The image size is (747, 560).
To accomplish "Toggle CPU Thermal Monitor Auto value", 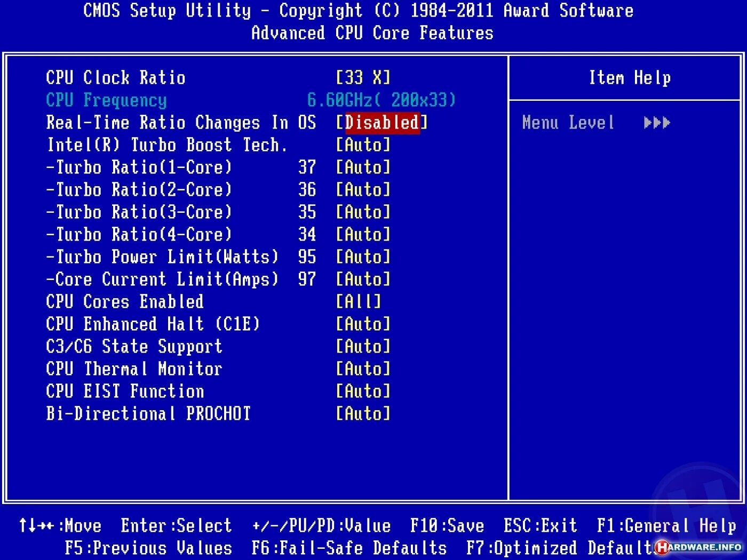I will 363,369.
